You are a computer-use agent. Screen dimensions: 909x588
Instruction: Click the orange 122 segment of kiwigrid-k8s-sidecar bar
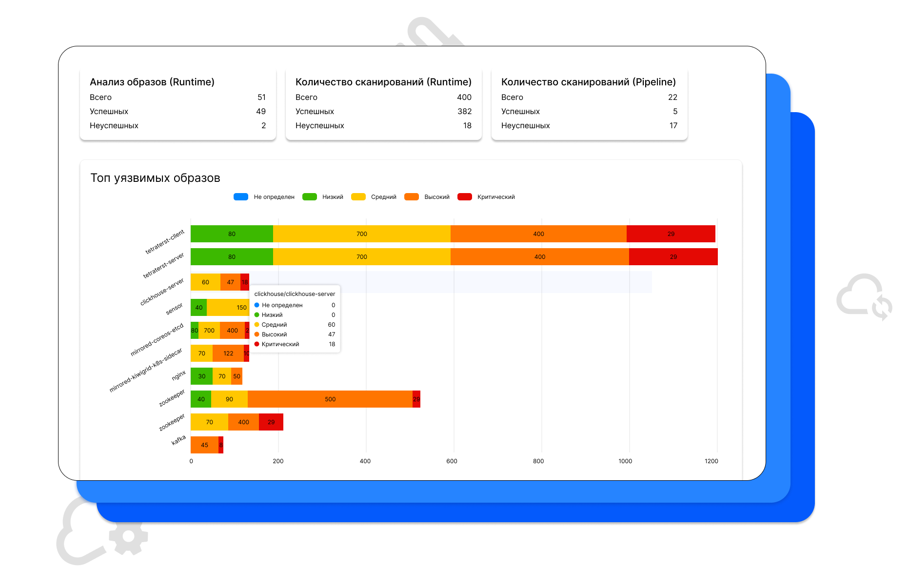pyautogui.click(x=228, y=353)
